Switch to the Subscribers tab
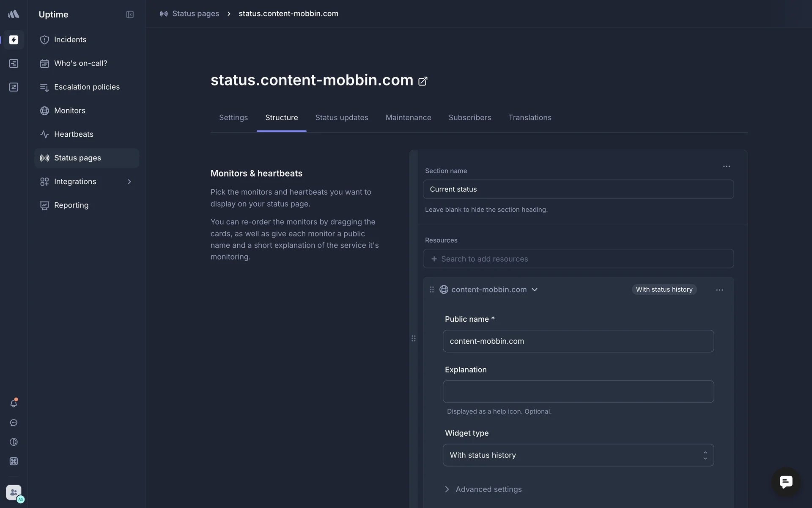 pyautogui.click(x=469, y=118)
